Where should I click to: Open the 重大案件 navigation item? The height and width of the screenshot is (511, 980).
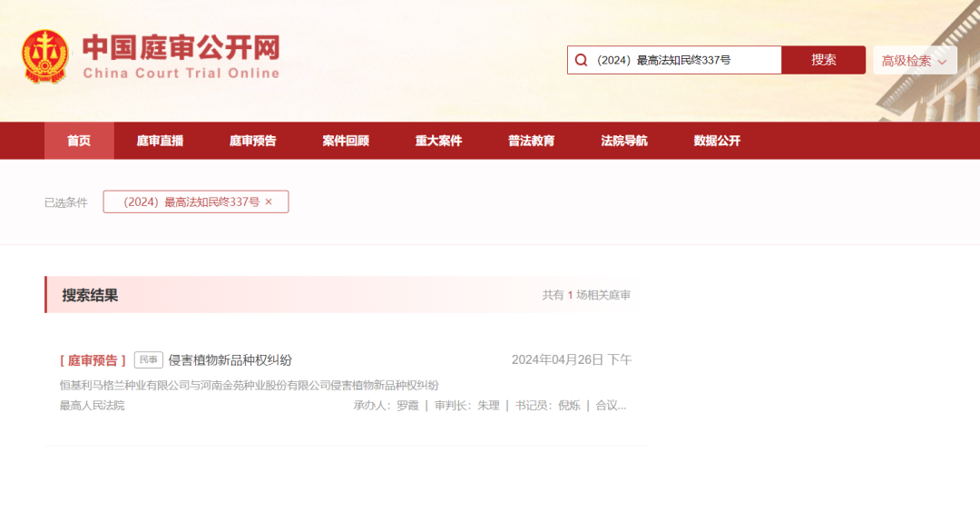pyautogui.click(x=439, y=141)
